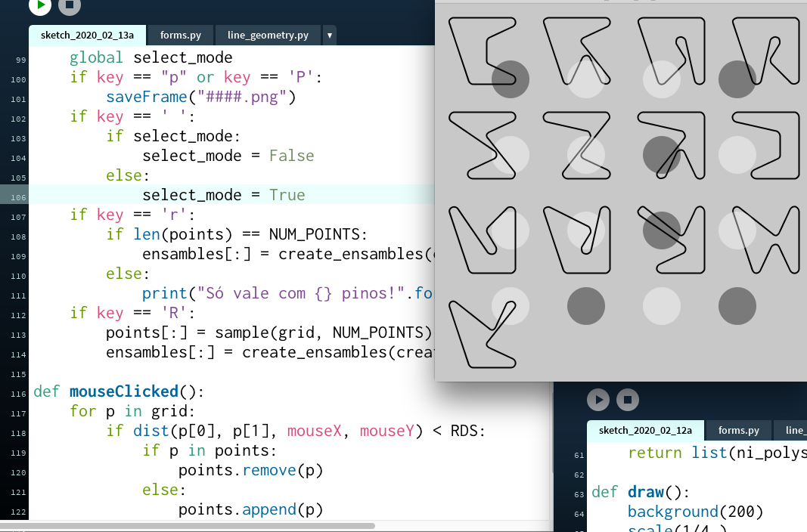Image resolution: width=807 pixels, height=532 pixels.
Task: Toggle the dark grid circle in bottom row, second column
Action: point(586,306)
